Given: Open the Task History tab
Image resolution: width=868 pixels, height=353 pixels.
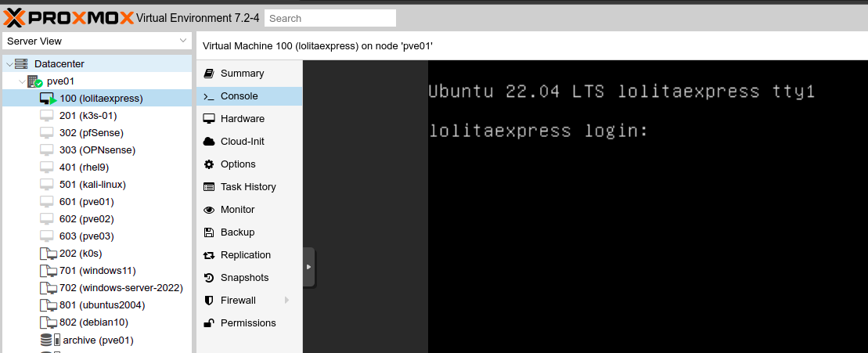Looking at the screenshot, I should [x=249, y=186].
